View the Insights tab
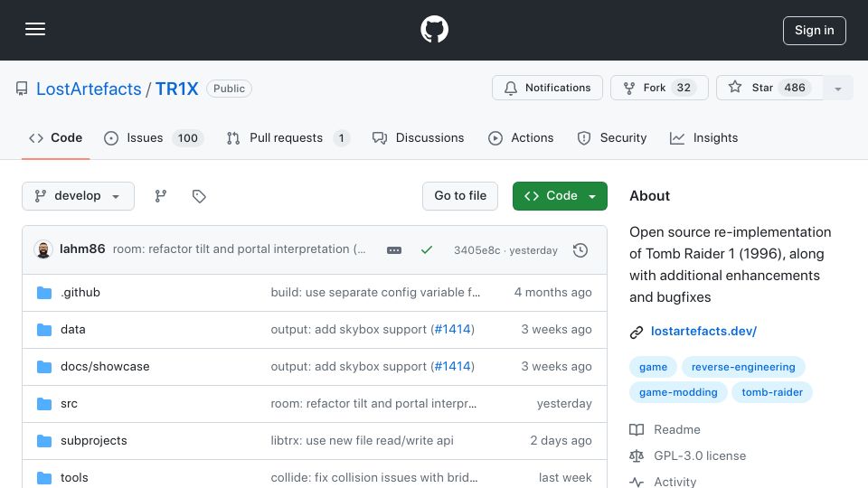 pyautogui.click(x=703, y=137)
